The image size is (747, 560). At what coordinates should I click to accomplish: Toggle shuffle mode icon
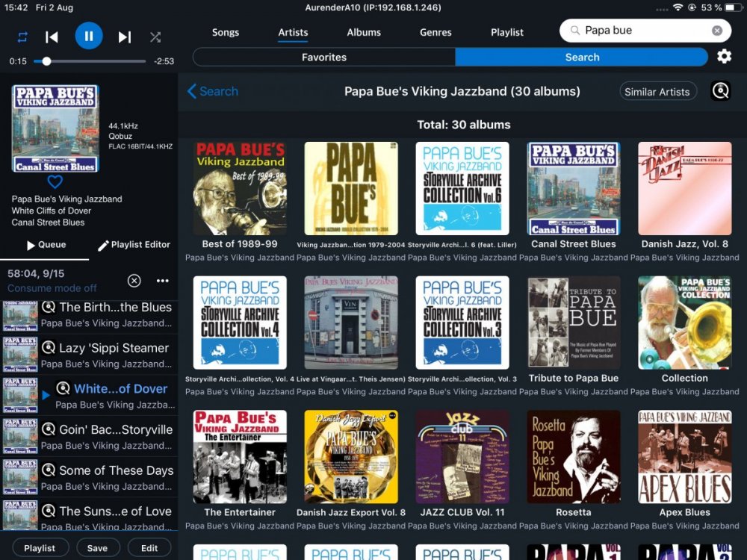tap(155, 37)
